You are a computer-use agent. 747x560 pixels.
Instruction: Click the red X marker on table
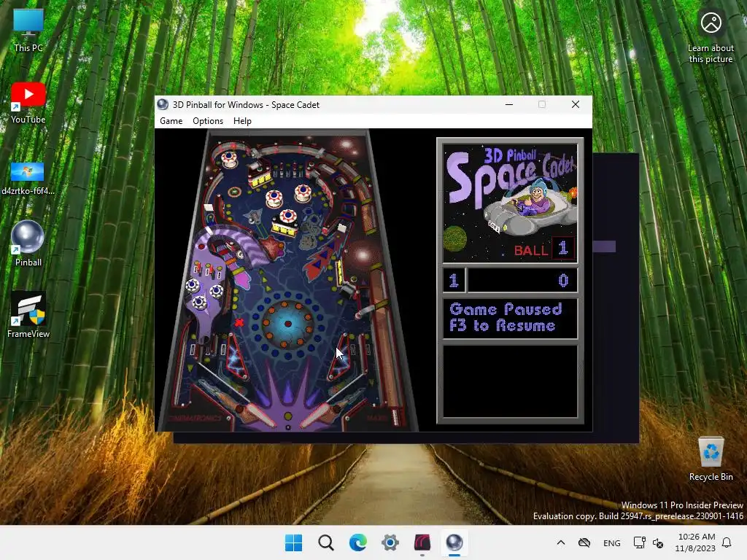(239, 322)
